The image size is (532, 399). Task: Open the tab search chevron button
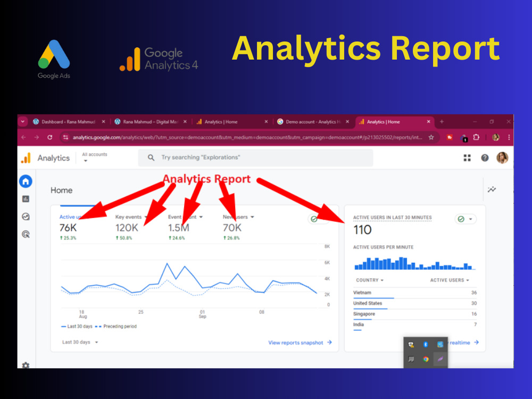click(x=23, y=121)
